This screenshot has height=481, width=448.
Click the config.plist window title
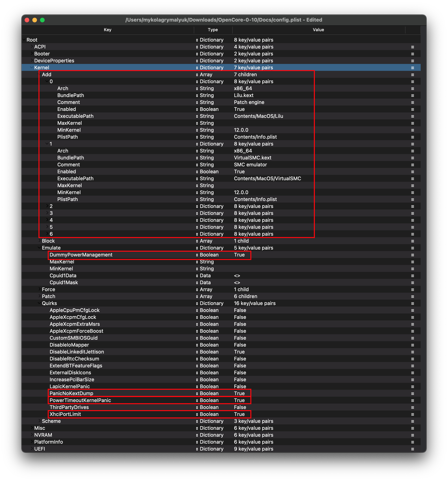click(224, 20)
